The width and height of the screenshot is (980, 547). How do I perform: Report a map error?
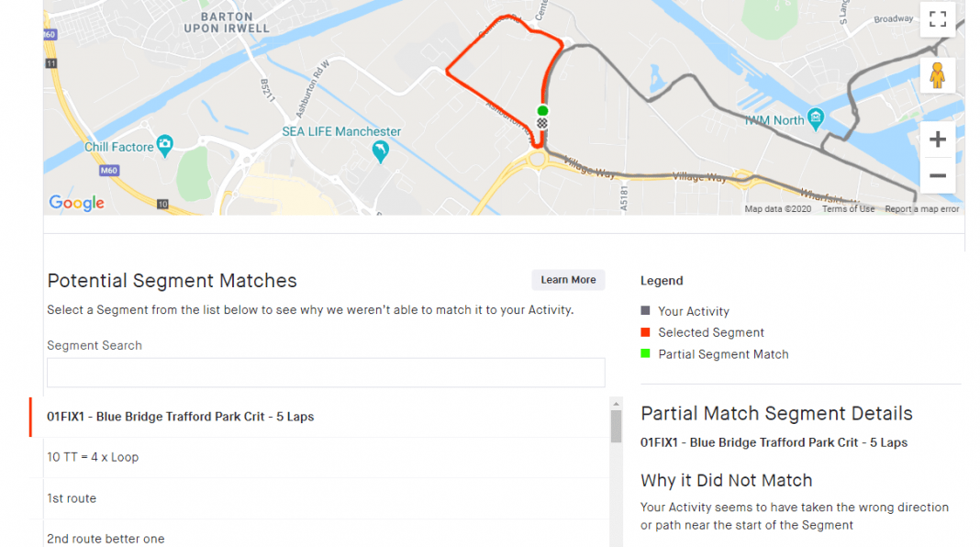tap(921, 208)
